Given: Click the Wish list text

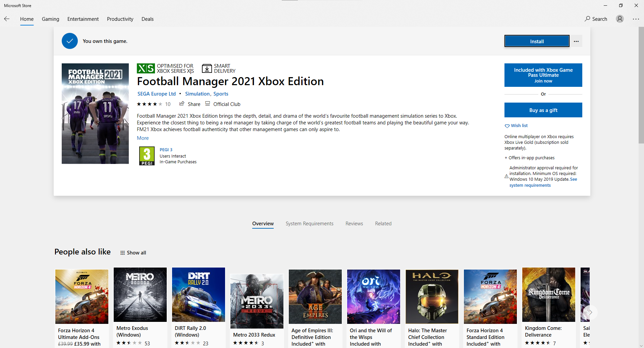Looking at the screenshot, I should pyautogui.click(x=519, y=126).
